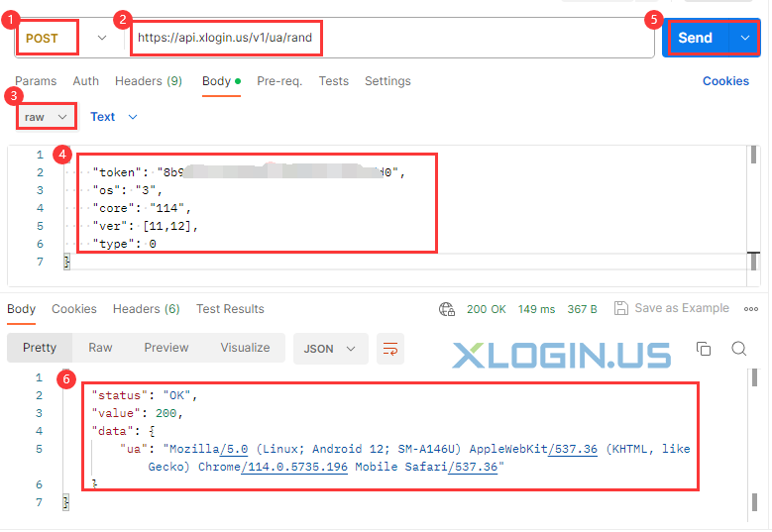Open the Send options arrow
Image resolution: width=772 pixels, height=532 pixels.
point(745,38)
